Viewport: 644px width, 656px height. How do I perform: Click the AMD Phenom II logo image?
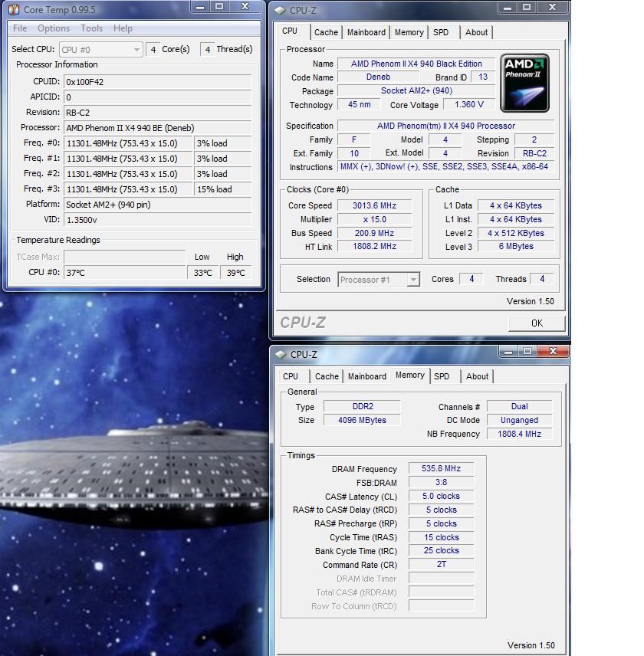(x=524, y=83)
